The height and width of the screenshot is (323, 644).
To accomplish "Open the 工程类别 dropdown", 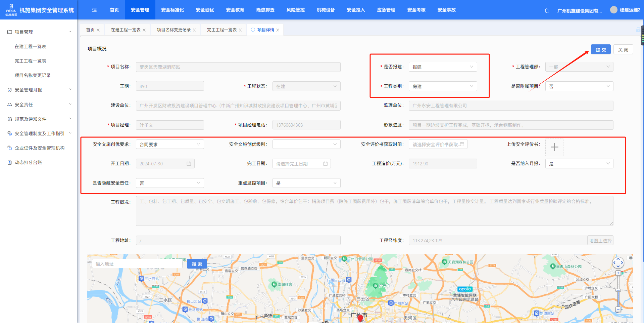I will pos(442,86).
